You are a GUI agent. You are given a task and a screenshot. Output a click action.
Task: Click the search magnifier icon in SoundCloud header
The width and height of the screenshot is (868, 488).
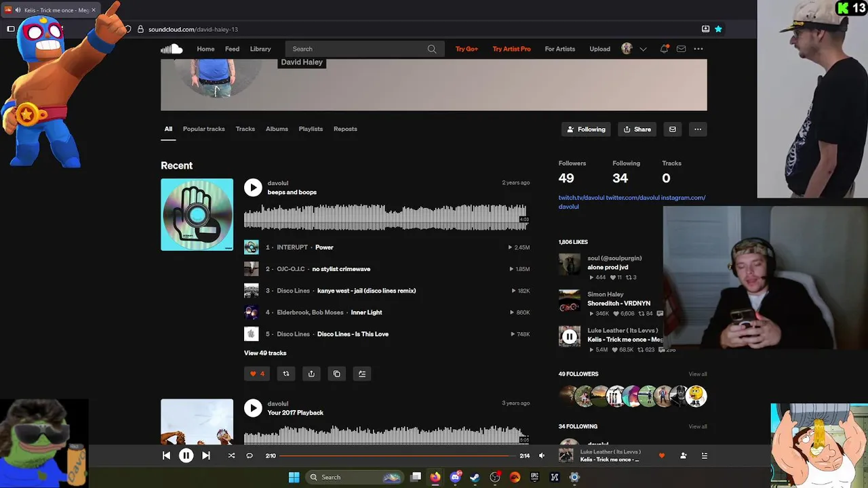(432, 49)
